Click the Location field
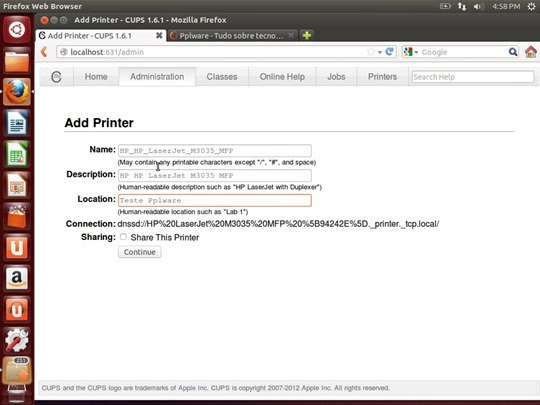The image size is (540, 405). tap(215, 200)
